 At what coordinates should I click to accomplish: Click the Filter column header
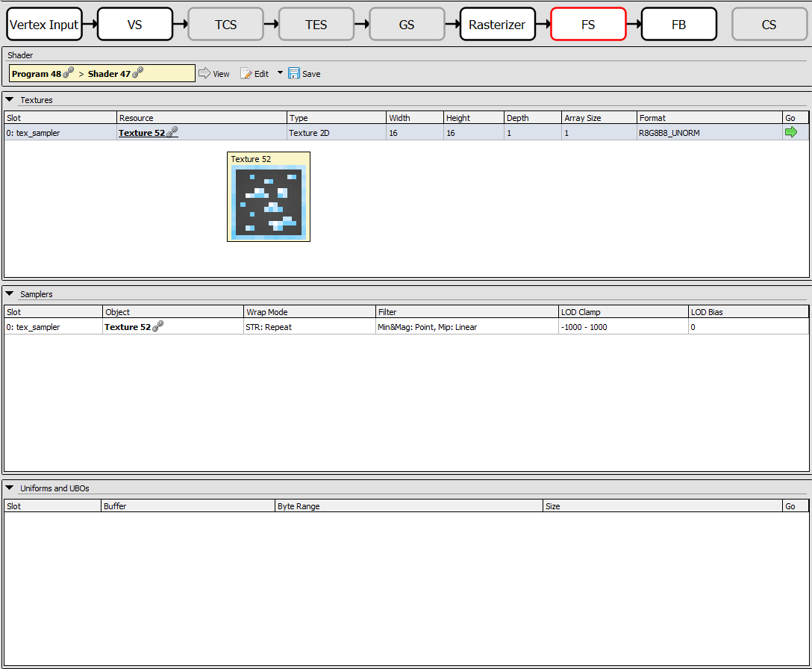(467, 312)
